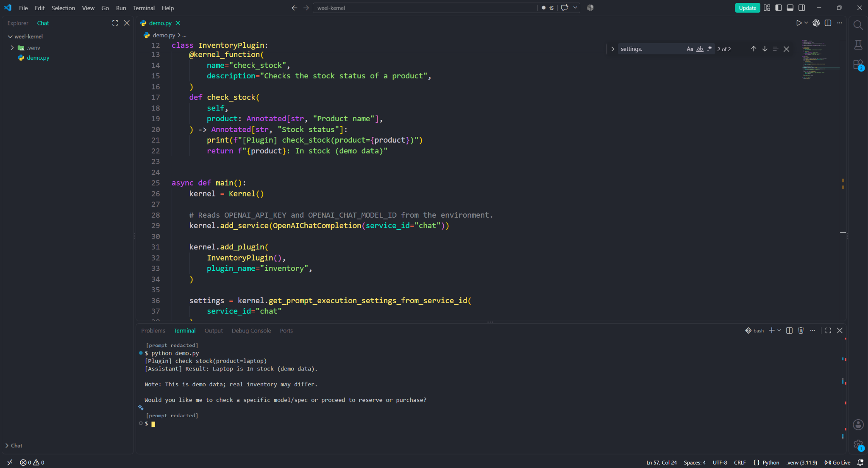Toggle Match Whole Word in find widget
This screenshot has width=868, height=468.
point(700,49)
